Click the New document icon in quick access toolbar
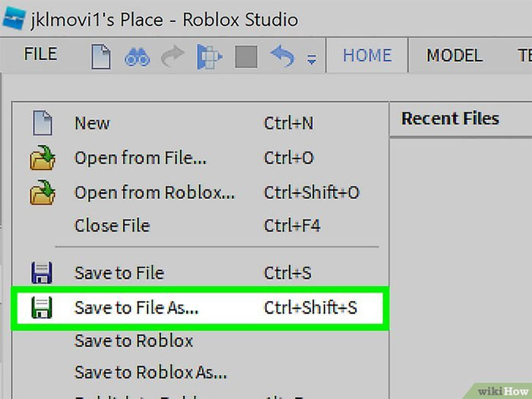 tap(102, 56)
